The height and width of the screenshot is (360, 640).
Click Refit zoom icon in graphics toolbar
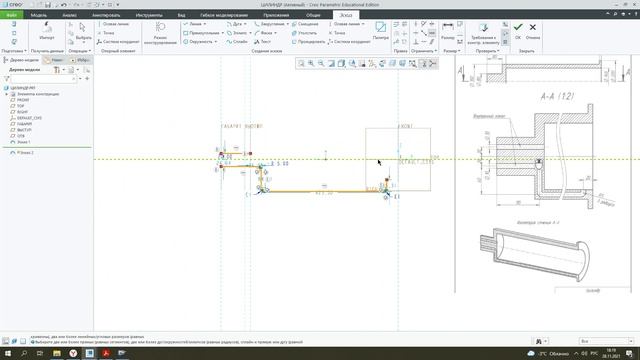pos(301,63)
